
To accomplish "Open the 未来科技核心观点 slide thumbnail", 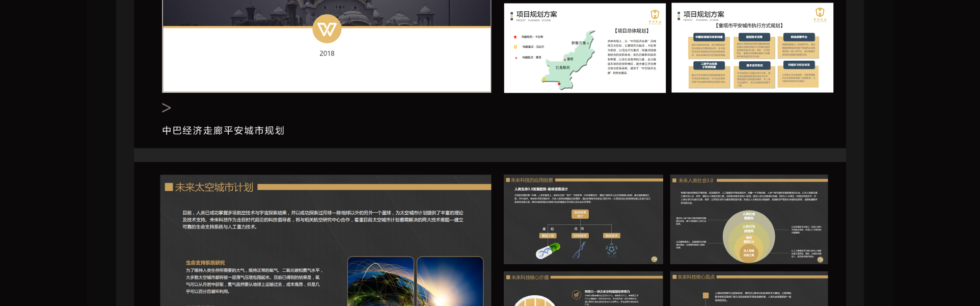I will tap(749, 289).
